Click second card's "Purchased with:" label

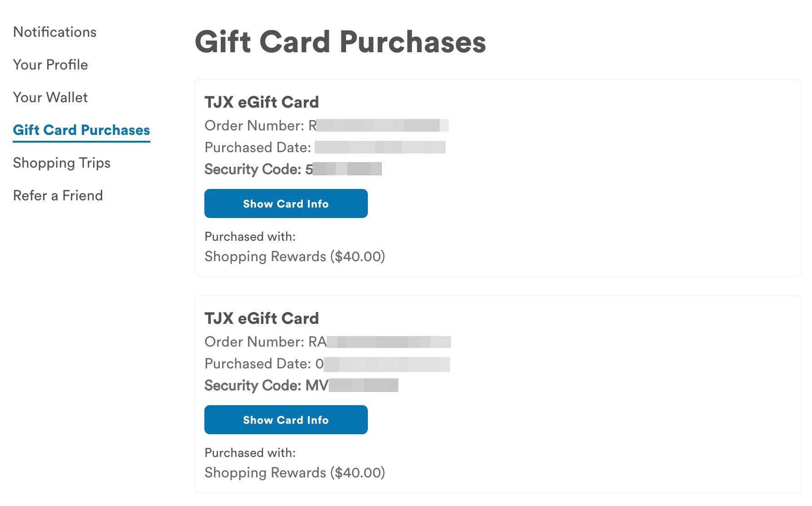pyautogui.click(x=250, y=453)
